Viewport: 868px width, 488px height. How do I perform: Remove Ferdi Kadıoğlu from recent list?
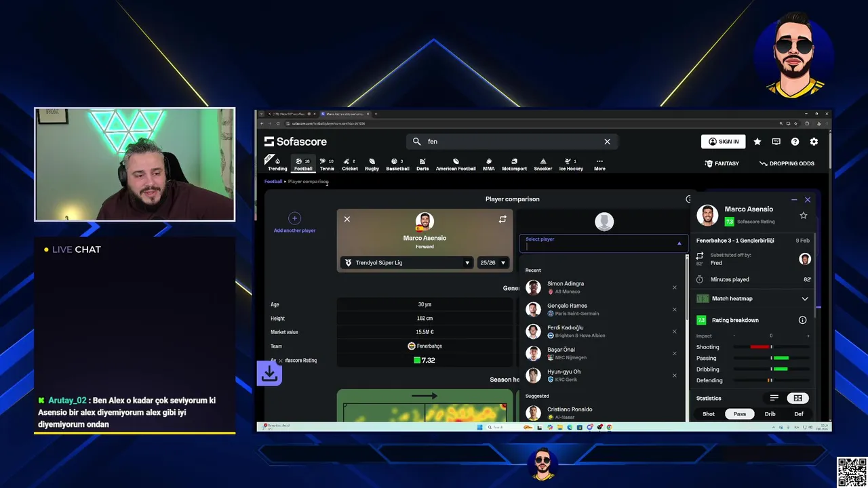tap(674, 331)
